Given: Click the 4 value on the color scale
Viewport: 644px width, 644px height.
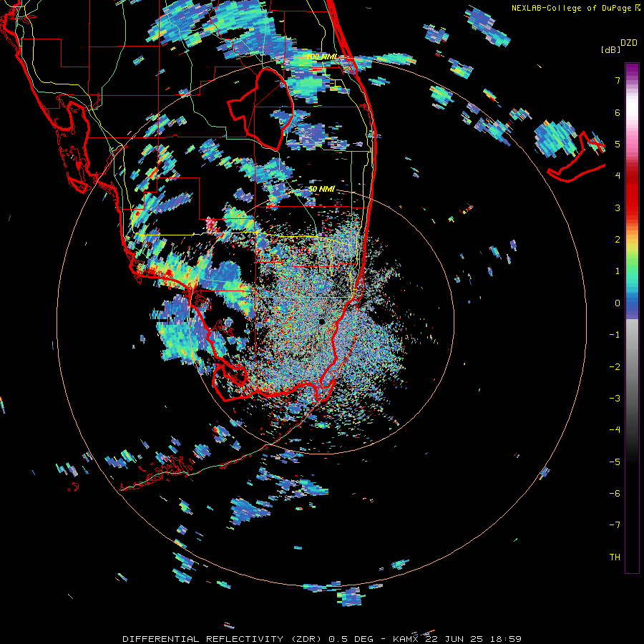Looking at the screenshot, I should click(x=618, y=176).
